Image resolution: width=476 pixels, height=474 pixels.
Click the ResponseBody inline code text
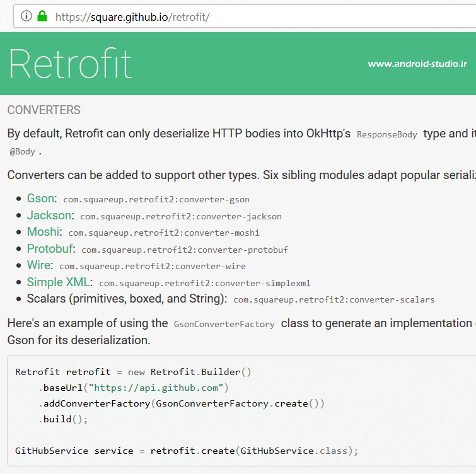386,134
